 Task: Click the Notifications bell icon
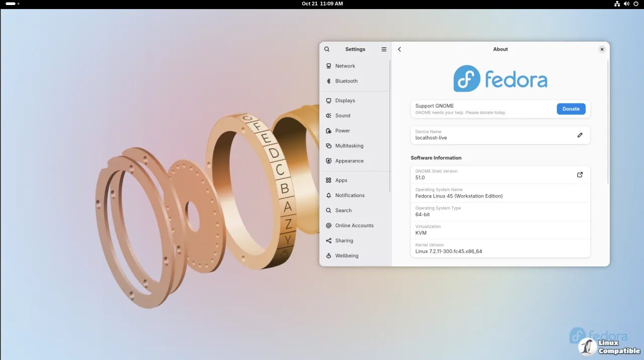tap(329, 195)
